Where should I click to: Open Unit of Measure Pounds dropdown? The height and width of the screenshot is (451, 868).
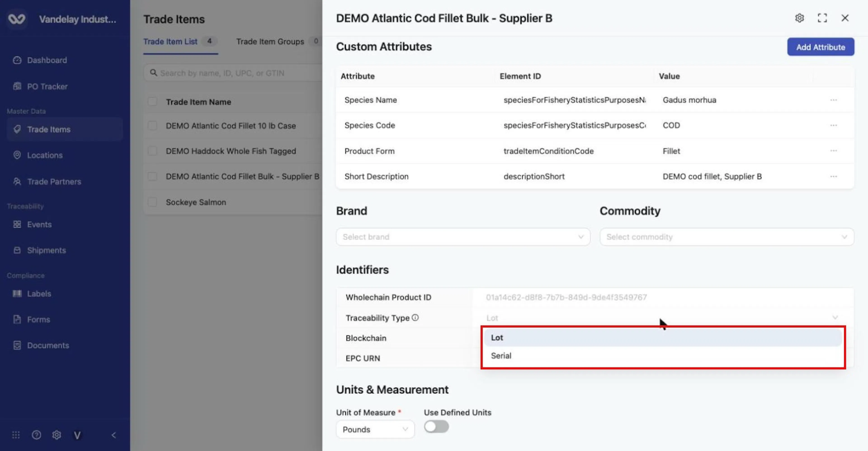pyautogui.click(x=375, y=429)
